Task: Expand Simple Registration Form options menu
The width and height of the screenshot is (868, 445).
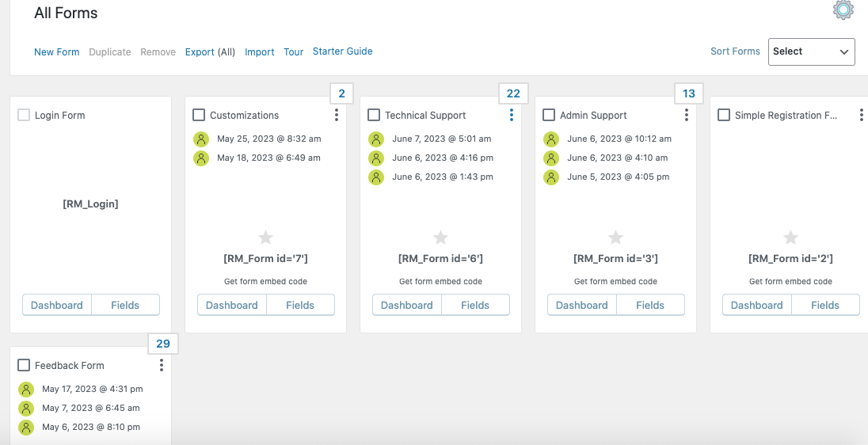Action: [x=862, y=116]
